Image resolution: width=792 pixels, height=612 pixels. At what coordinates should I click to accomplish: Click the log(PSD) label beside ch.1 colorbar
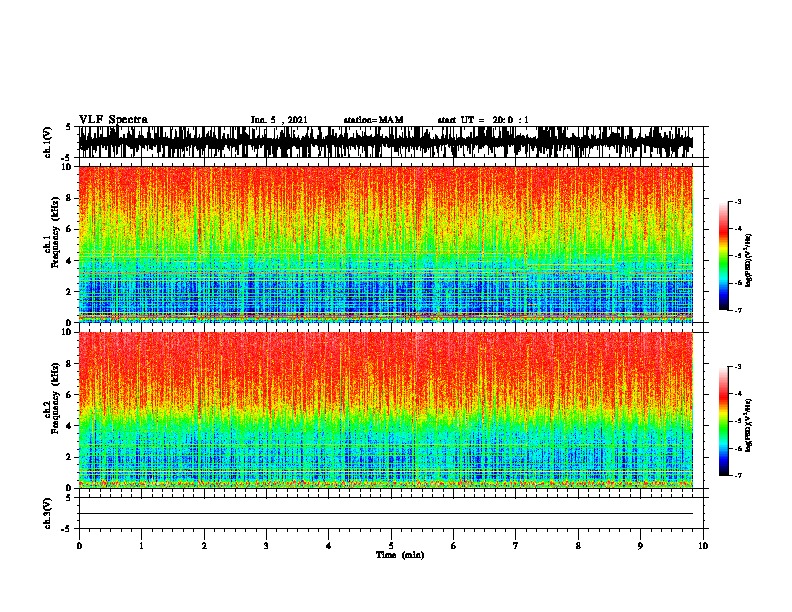(748, 260)
